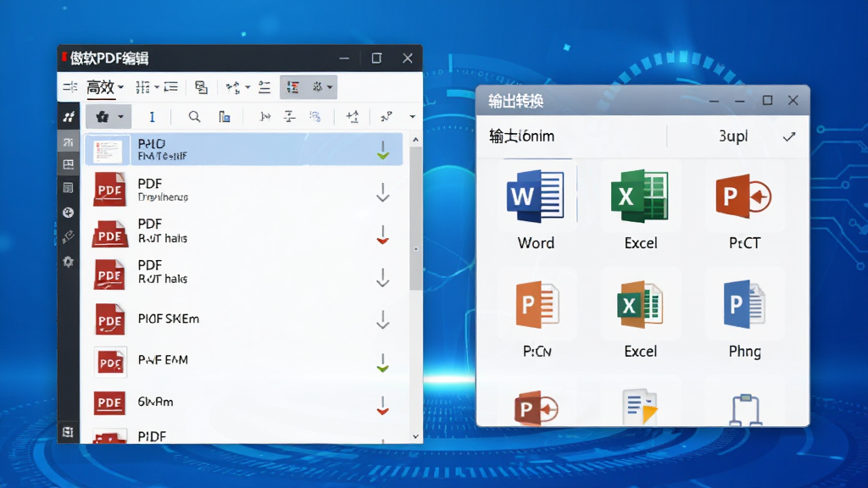Viewport: 868px width, 488px height.
Task: Select the PDF Drenlherus file row
Action: point(243,190)
